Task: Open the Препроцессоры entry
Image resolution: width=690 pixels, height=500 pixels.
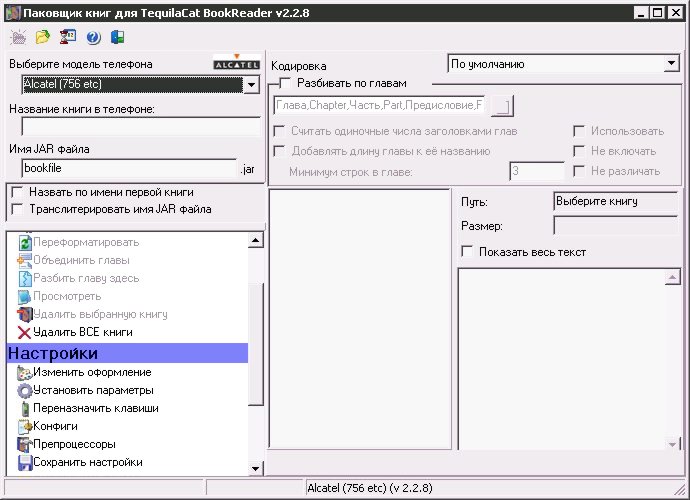Action: (x=74, y=445)
